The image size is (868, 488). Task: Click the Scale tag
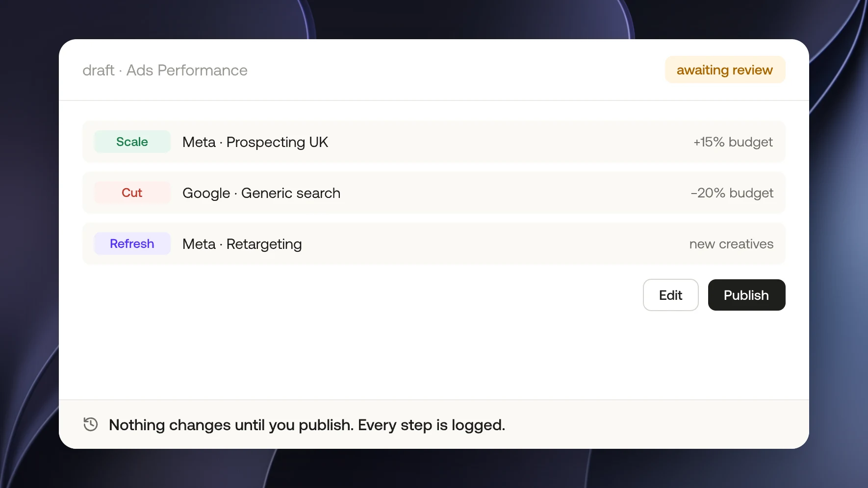(x=132, y=142)
